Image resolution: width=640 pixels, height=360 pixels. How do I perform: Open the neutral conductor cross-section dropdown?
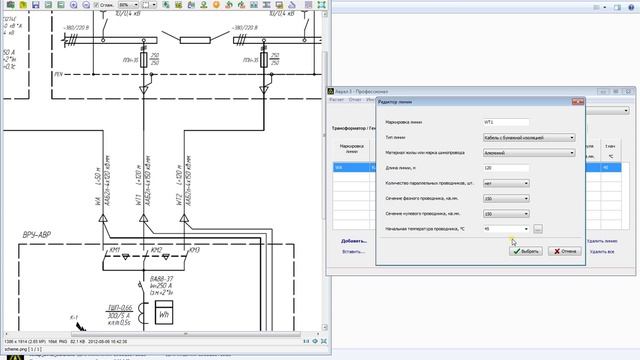506,213
